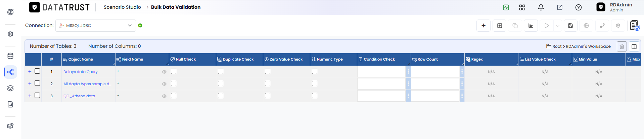Open the monitor icon at the sidebar bottom
644x139 pixels.
click(10, 126)
